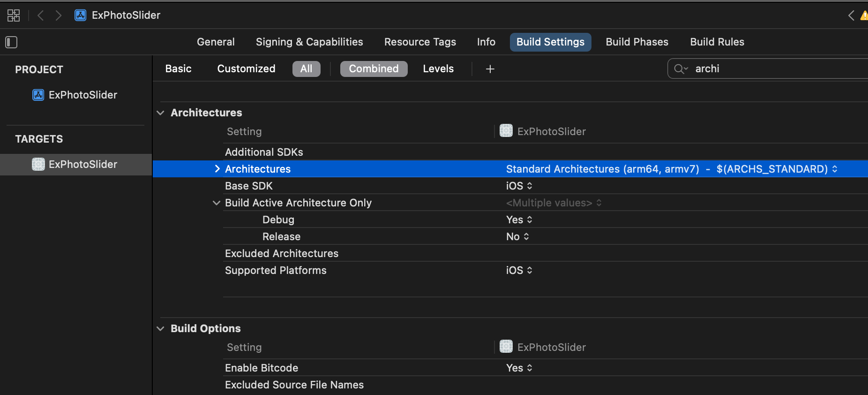Image resolution: width=868 pixels, height=395 pixels.
Task: Select the ExPhotoSlider target item
Action: point(76,165)
